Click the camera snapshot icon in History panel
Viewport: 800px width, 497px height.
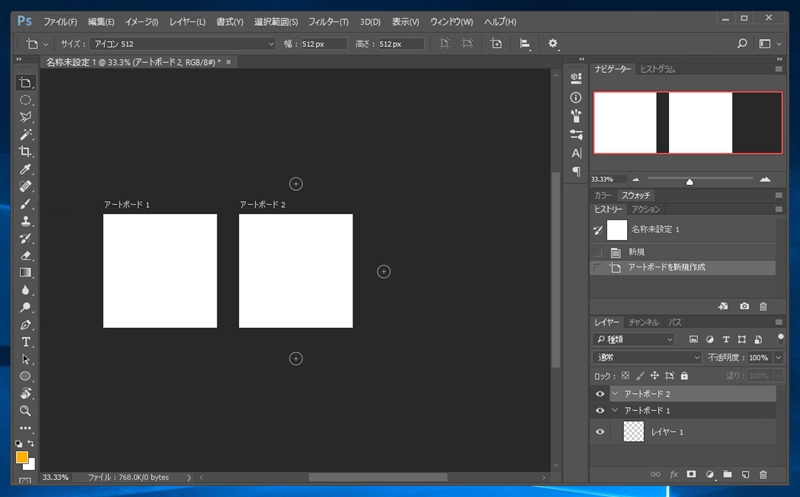point(744,306)
